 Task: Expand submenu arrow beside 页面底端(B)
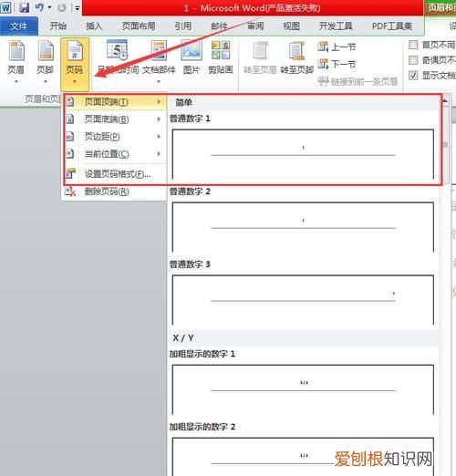click(159, 119)
